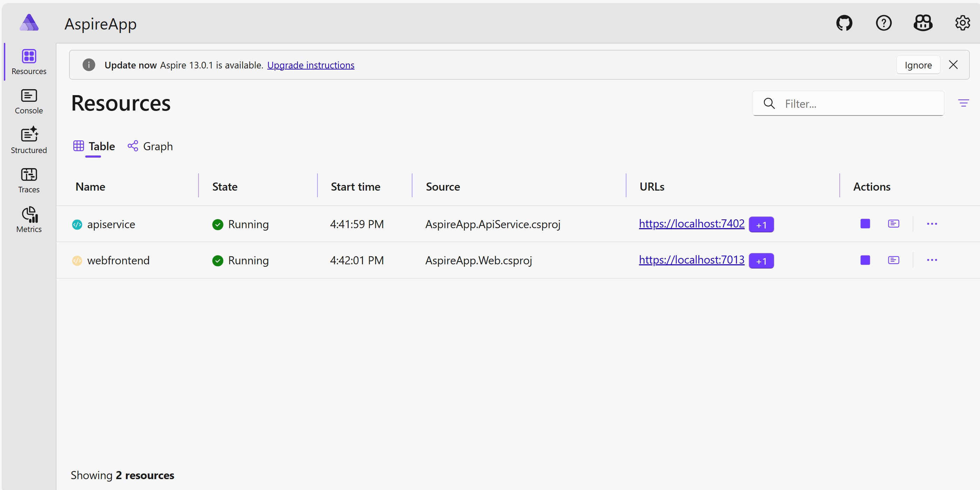Stop the apiservice resource
Image resolution: width=980 pixels, height=490 pixels.
(x=865, y=224)
